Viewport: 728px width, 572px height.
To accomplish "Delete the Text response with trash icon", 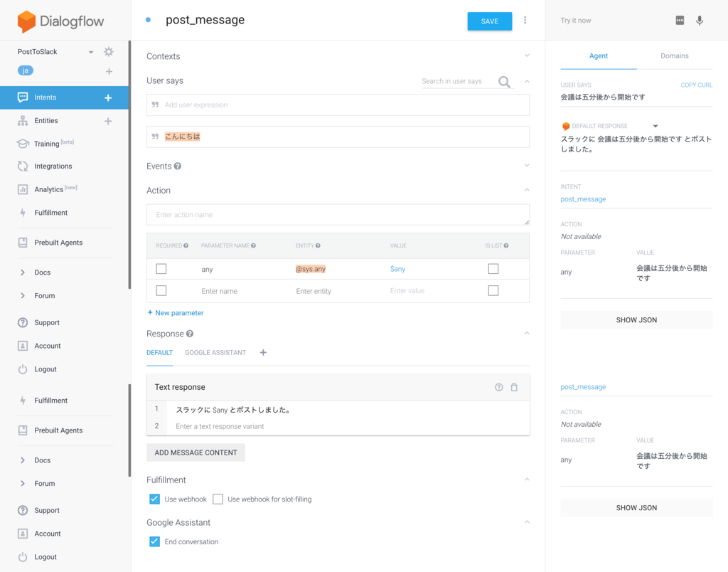I will click(x=514, y=387).
